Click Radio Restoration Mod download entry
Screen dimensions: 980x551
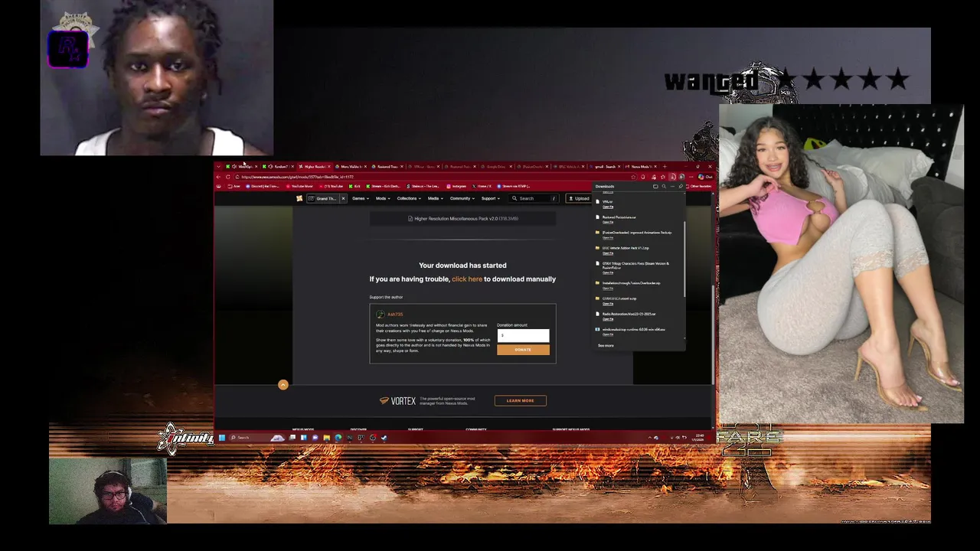click(629, 314)
